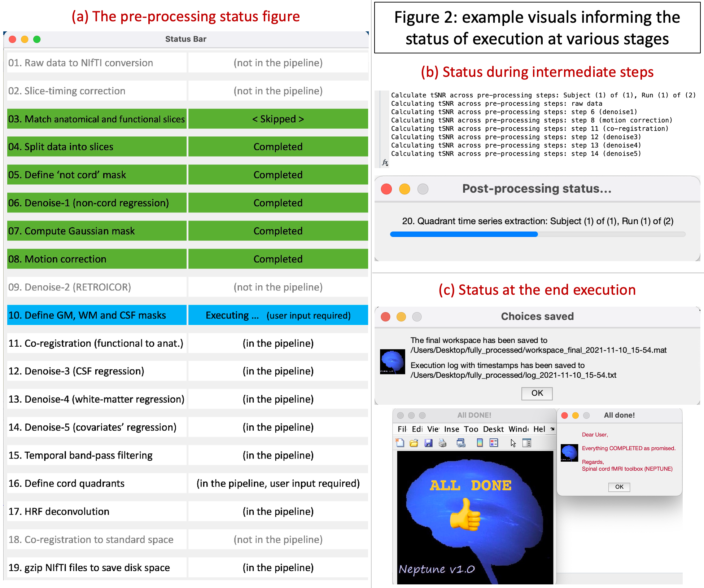Open the Desktop menu in figure window
The image size is (704, 588).
click(493, 429)
